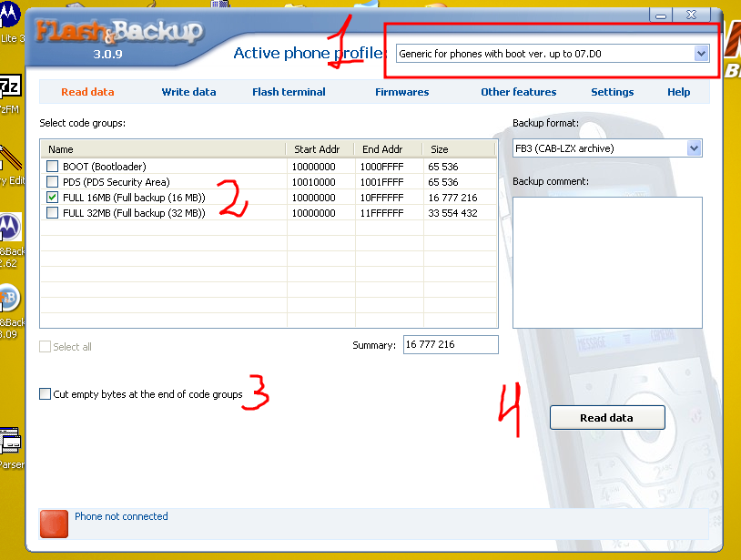
Task: Open the Flash&Backup 2.62 desktop icon
Action: [10, 227]
